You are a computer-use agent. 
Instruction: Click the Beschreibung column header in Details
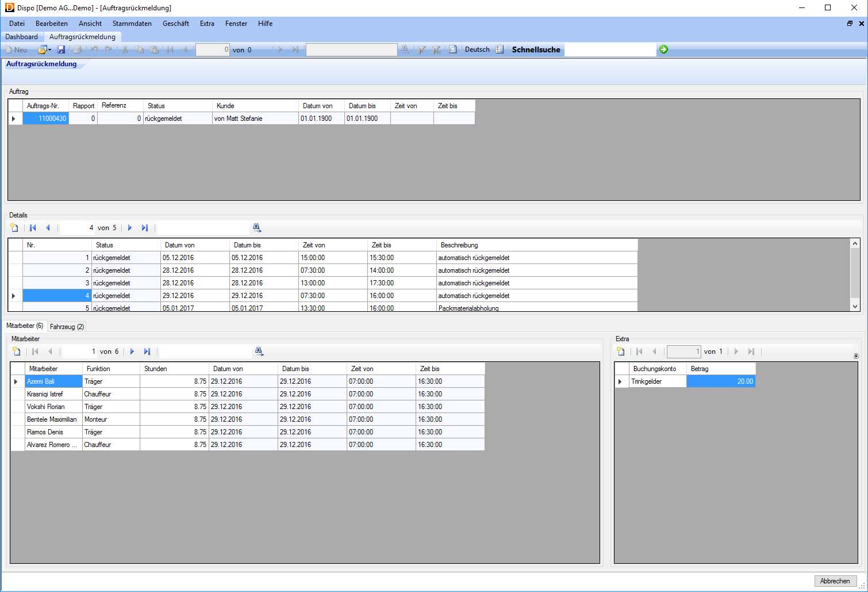click(537, 245)
